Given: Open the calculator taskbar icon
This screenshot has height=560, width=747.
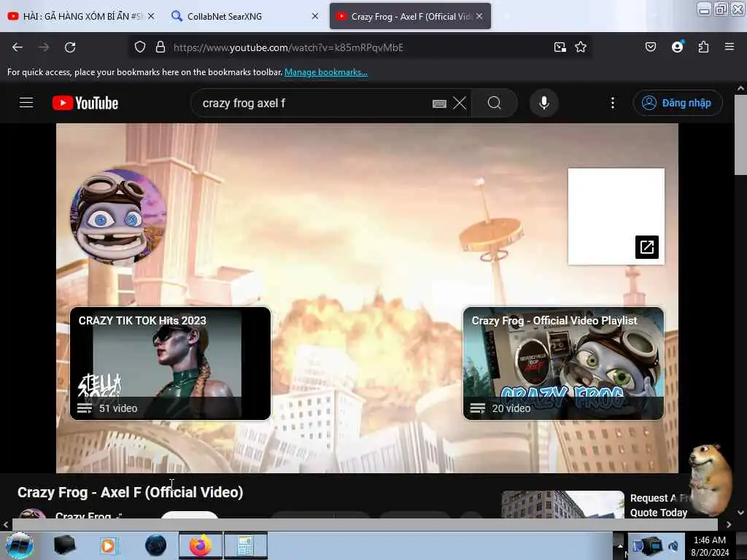Looking at the screenshot, I should click(x=245, y=545).
